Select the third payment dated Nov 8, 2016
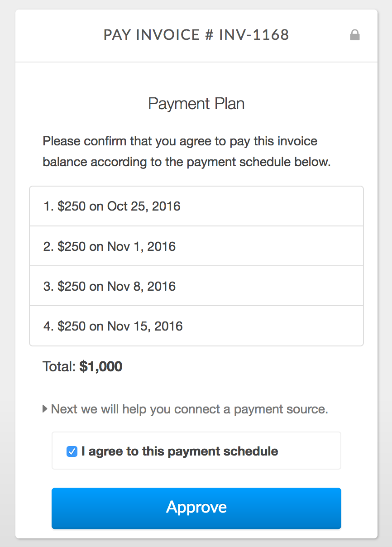 196,286
